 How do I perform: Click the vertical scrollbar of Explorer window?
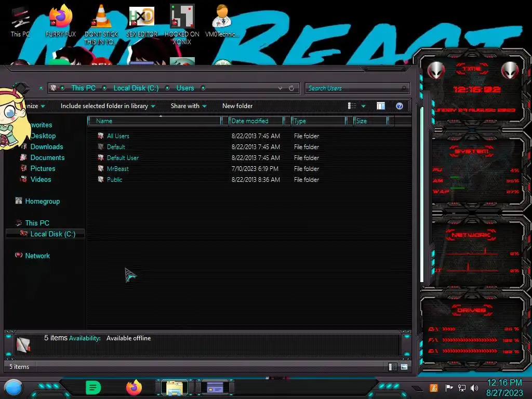(422, 194)
